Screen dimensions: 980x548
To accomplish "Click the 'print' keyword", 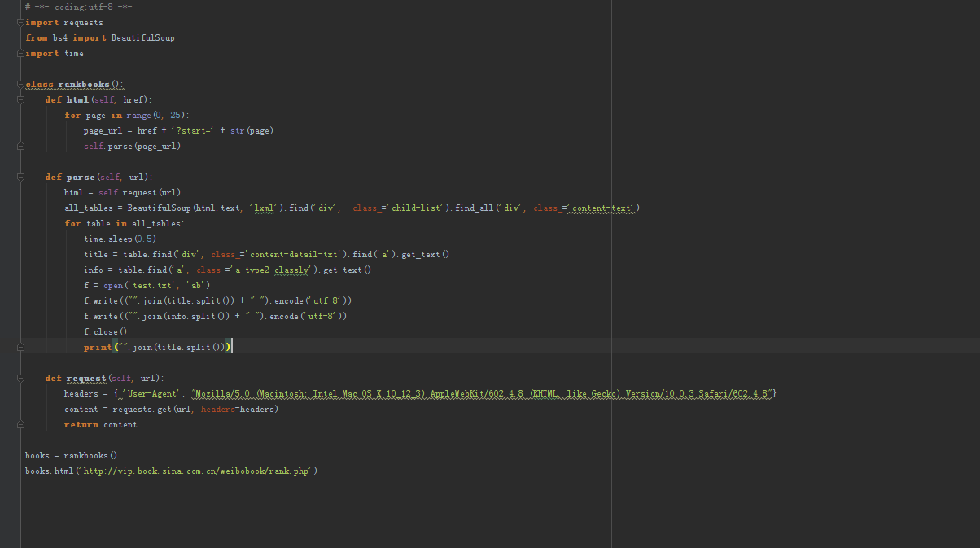I will pos(97,347).
